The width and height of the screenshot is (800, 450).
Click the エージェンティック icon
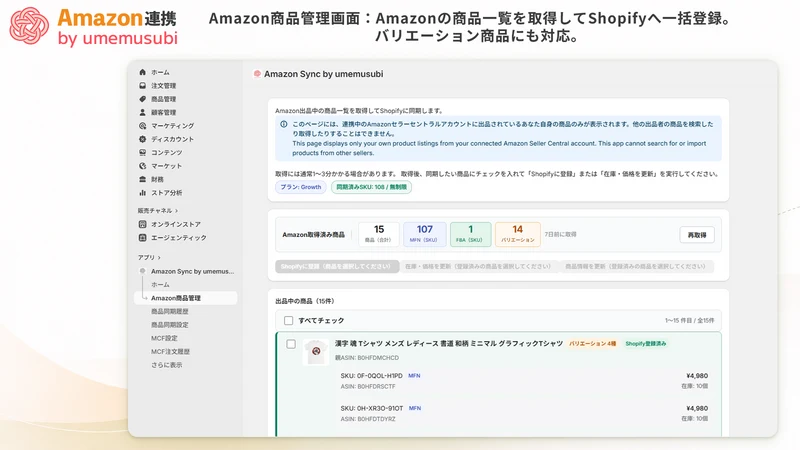pyautogui.click(x=142, y=238)
